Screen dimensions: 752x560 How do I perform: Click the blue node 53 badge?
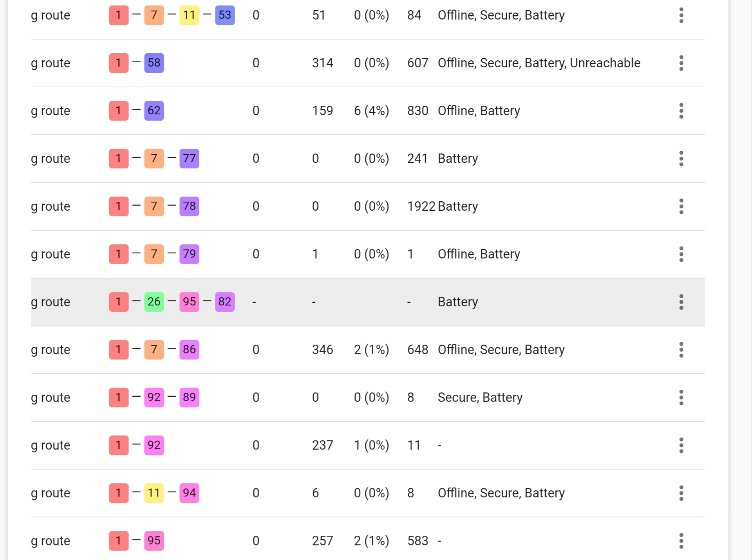pyautogui.click(x=225, y=15)
